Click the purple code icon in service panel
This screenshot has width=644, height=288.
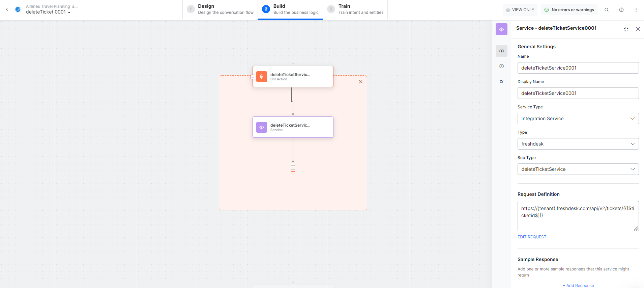coord(501,29)
